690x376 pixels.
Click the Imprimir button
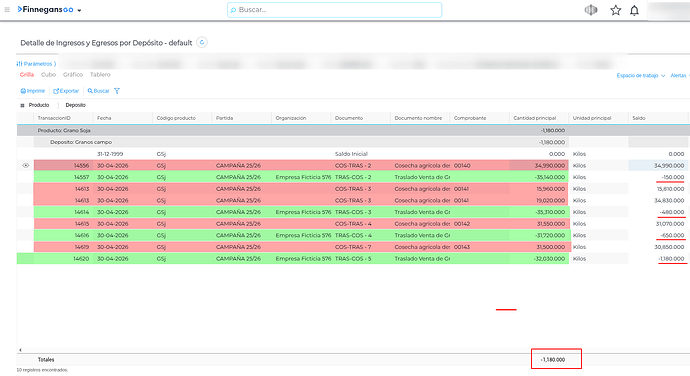[x=33, y=91]
